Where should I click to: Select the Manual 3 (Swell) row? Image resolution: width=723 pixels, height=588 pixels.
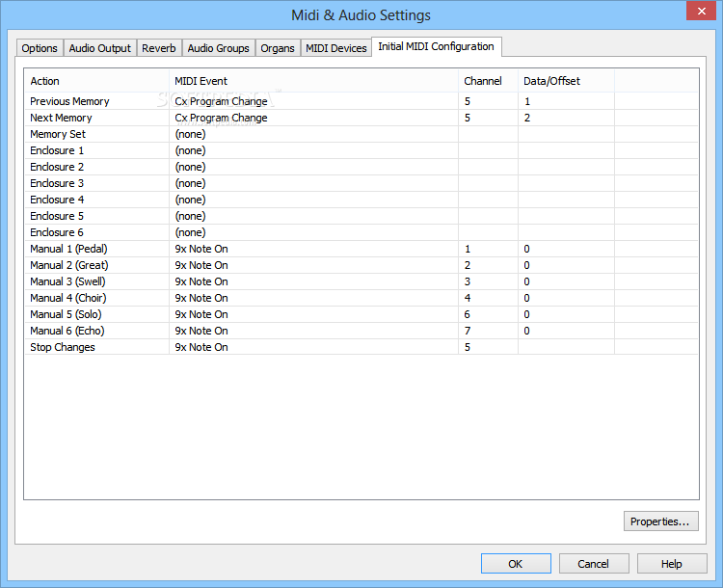point(361,281)
